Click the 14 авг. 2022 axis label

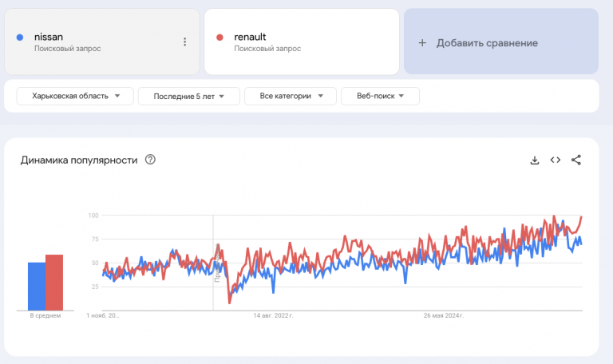coord(273,315)
